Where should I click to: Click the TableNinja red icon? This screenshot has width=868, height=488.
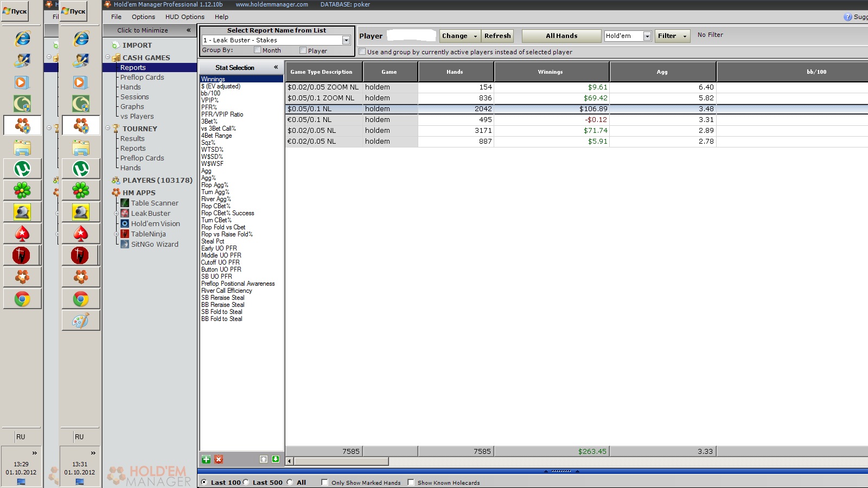tap(125, 234)
